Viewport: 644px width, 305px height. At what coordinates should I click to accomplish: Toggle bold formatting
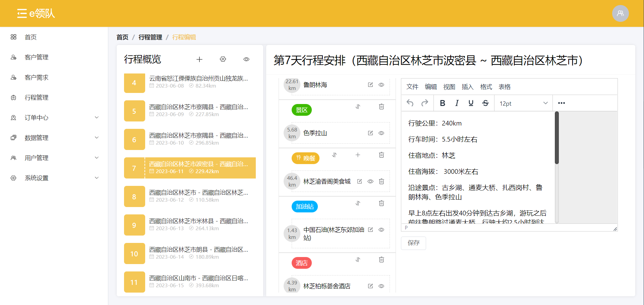pos(443,103)
